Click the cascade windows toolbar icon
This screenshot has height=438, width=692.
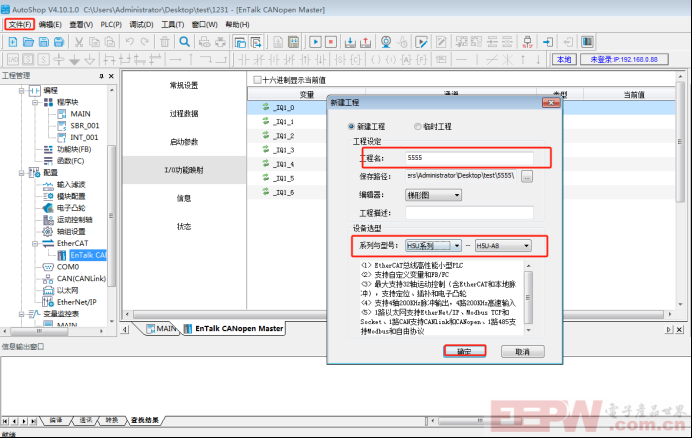click(x=240, y=42)
